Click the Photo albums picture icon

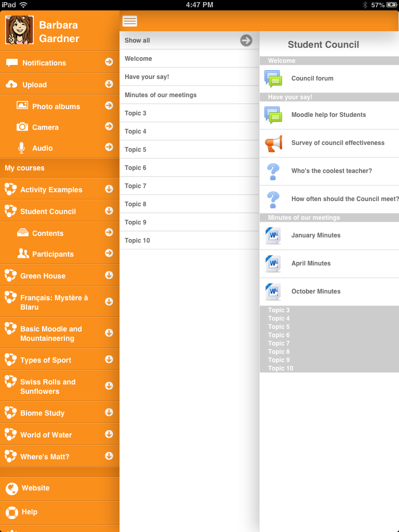point(22,105)
